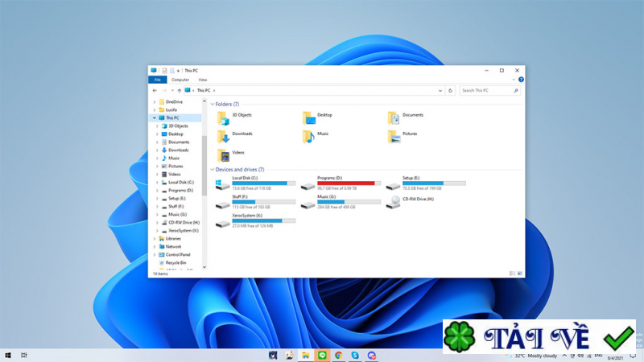Select the Local Disk (C:) drive icon
The height and width of the screenshot is (362, 644).
[222, 184]
